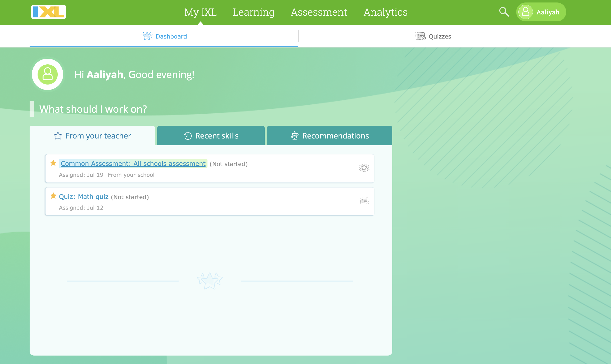This screenshot has width=611, height=364.
Task: Open Common Assessment: All schools assessment link
Action: 133,164
